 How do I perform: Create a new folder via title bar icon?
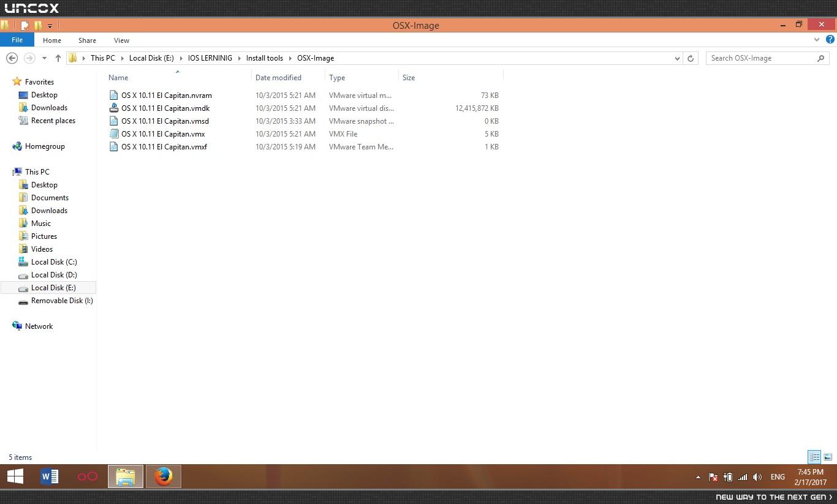click(38, 26)
